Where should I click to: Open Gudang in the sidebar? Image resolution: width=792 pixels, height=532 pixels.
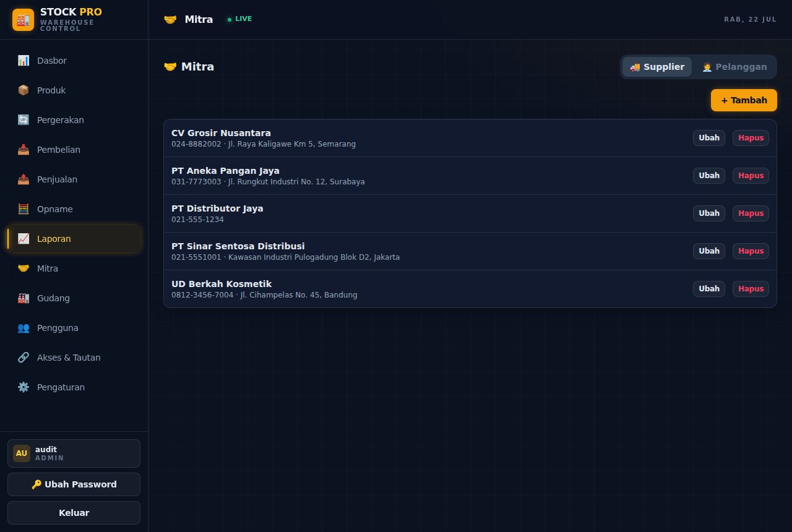(x=74, y=298)
